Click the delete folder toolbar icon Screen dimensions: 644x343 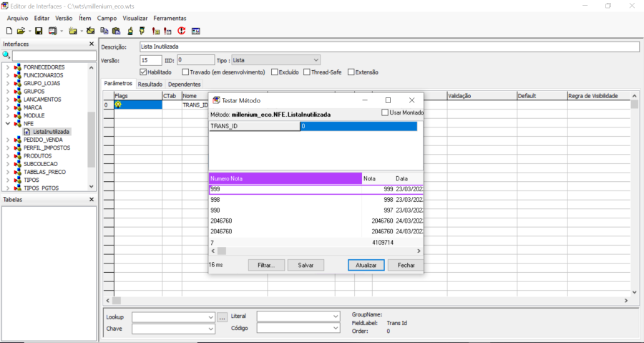pyautogui.click(x=90, y=31)
